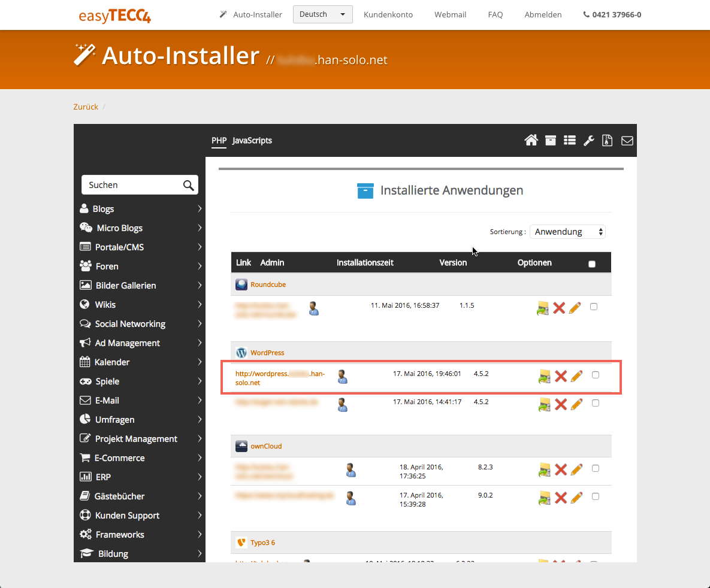Open the ownCloud application link
The image size is (710, 588).
click(x=266, y=446)
